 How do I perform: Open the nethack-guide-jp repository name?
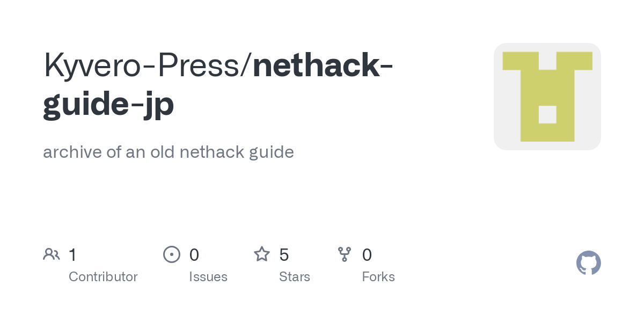point(218,84)
